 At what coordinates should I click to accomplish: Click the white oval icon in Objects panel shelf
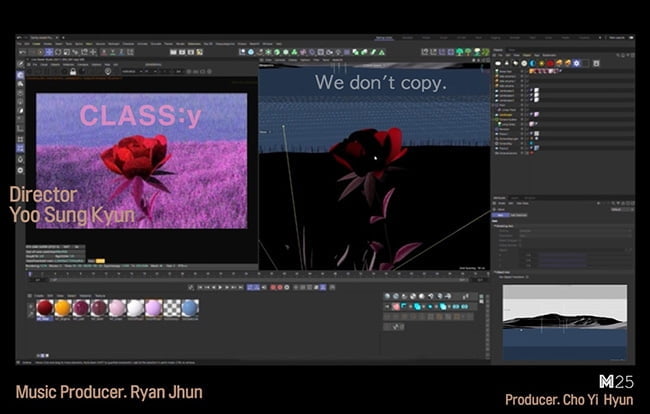click(x=498, y=63)
